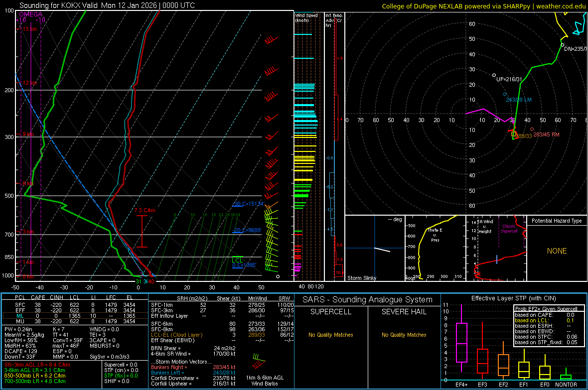Click the Inf. Temp. Adv. header
Image resolution: width=588 pixels, height=390 pixels.
(x=334, y=20)
